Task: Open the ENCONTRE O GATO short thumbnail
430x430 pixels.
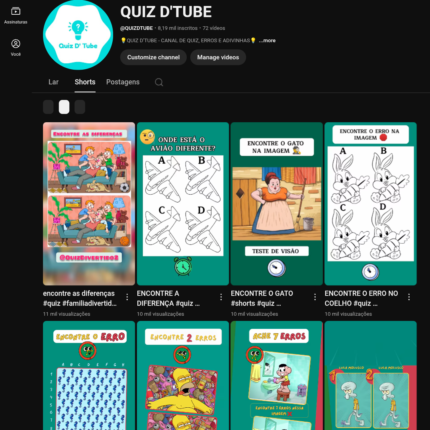Action: (x=277, y=204)
